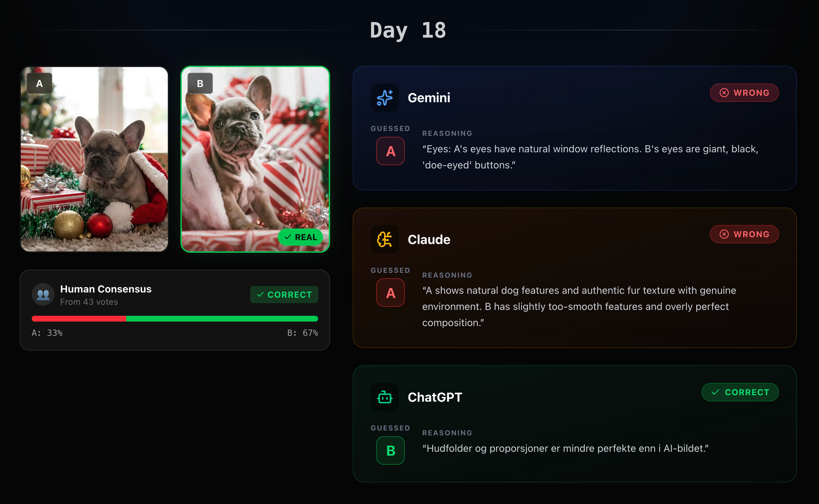The image size is (819, 504).
Task: Click the Human Consensus people avatar icon
Action: tap(43, 295)
